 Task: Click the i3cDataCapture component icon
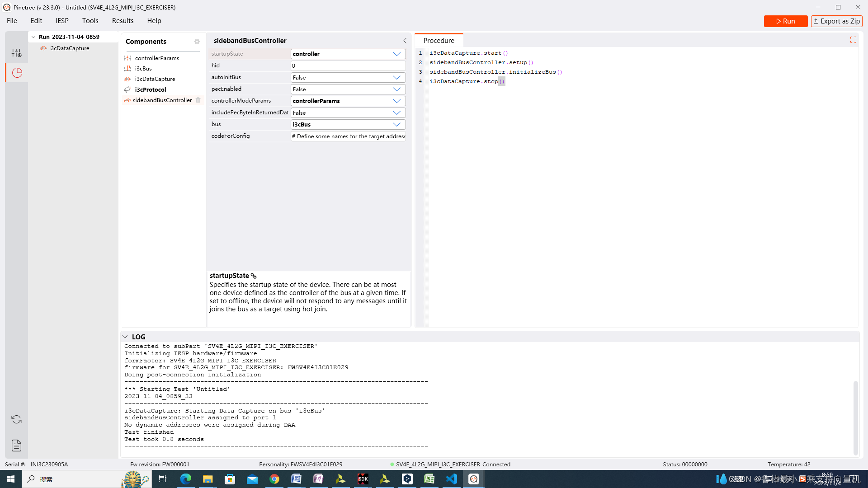click(x=127, y=79)
